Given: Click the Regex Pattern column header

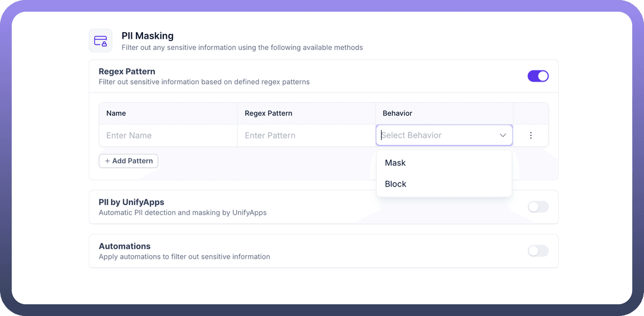Looking at the screenshot, I should (268, 113).
